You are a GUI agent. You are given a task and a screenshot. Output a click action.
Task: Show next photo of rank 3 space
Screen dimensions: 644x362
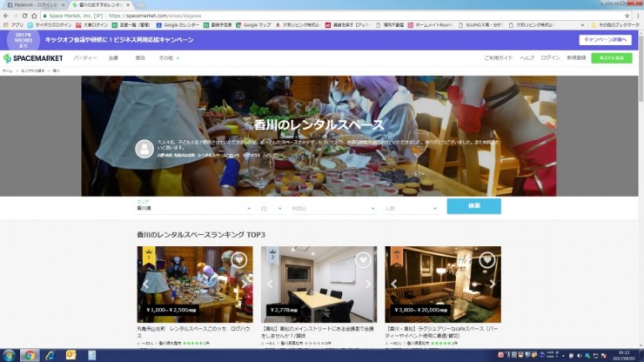click(493, 284)
